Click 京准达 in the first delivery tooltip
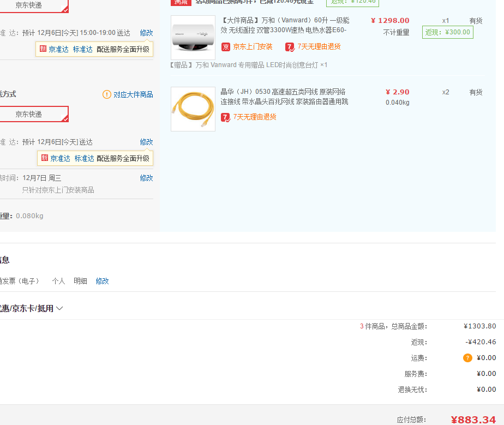Image resolution: width=504 pixels, height=425 pixels. [x=58, y=49]
